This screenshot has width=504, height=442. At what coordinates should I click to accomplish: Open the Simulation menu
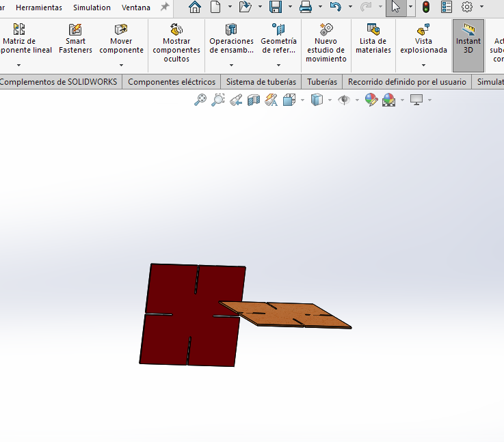point(92,8)
